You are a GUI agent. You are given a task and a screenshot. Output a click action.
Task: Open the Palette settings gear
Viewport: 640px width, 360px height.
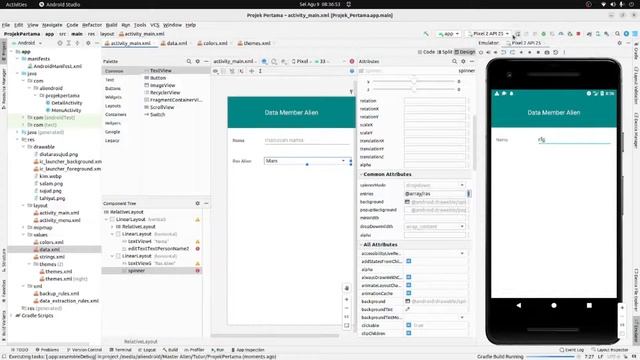[198, 61]
